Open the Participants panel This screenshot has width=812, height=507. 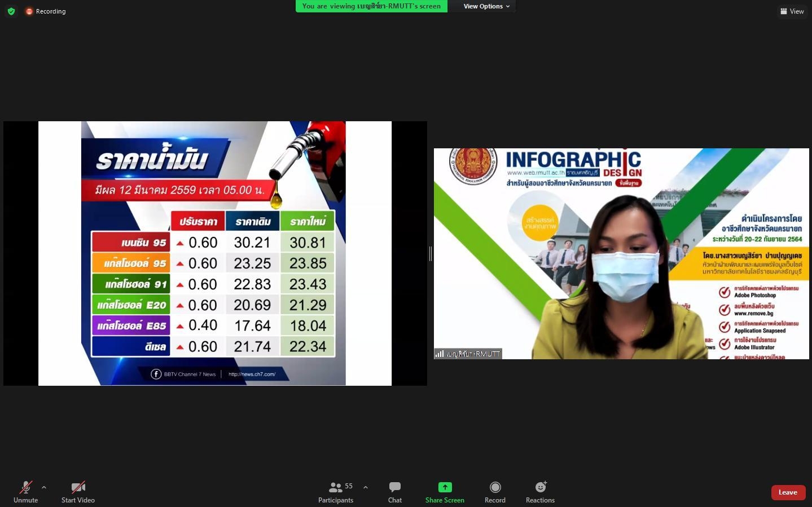coord(336,492)
